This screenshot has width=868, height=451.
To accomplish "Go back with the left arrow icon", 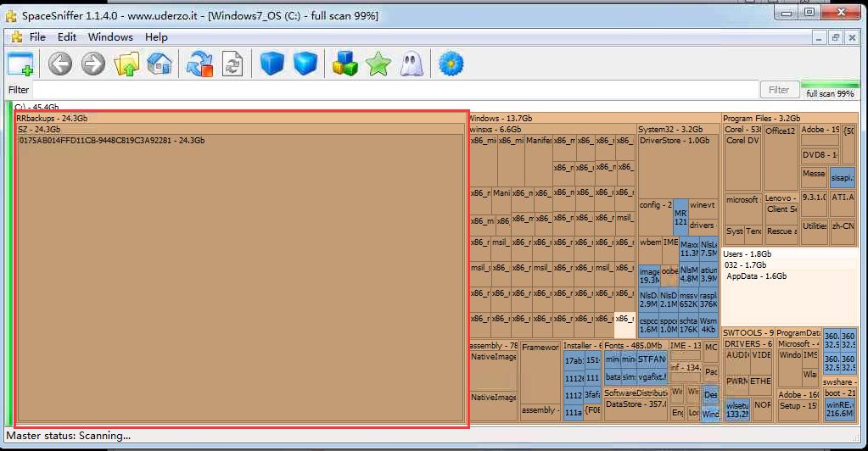I will pyautogui.click(x=59, y=64).
